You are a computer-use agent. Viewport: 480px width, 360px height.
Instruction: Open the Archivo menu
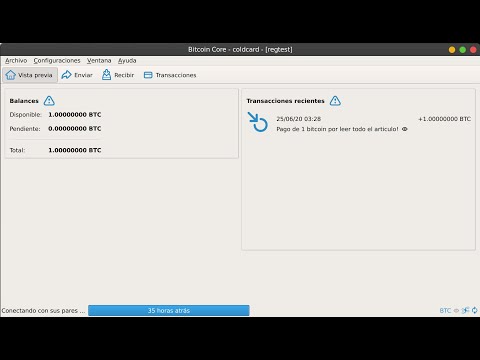pyautogui.click(x=16, y=61)
